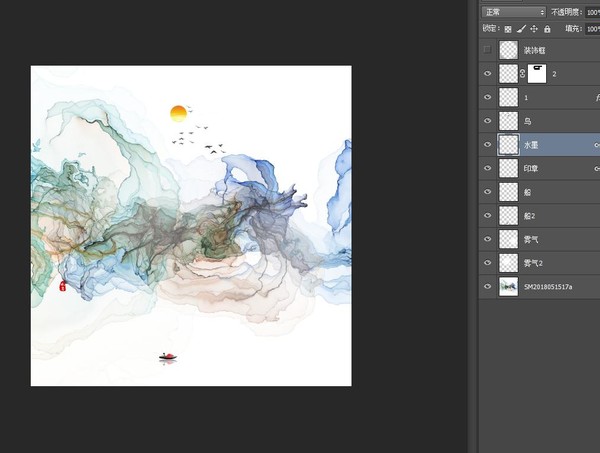Click the SM2018051517a layer name

548,287
